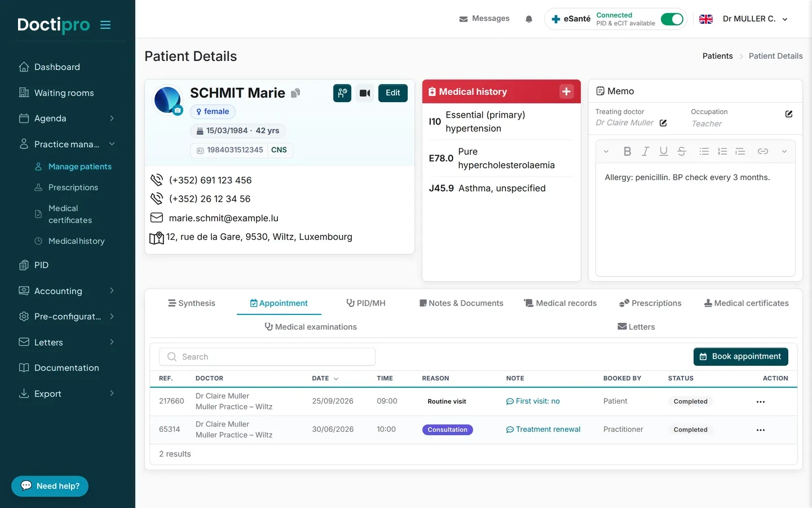Viewport: 812px width, 508px height.
Task: Start a video call with the camera icon
Action: click(x=365, y=93)
